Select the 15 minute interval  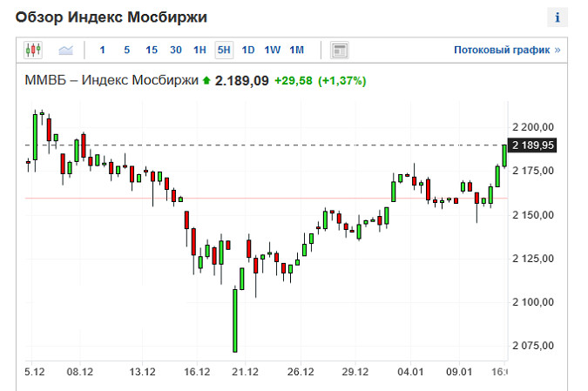tap(152, 50)
